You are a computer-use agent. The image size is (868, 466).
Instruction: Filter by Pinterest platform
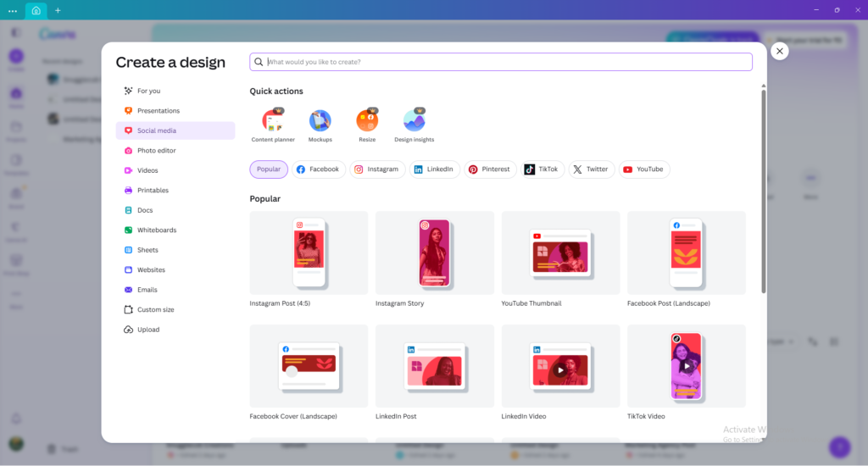(x=489, y=169)
